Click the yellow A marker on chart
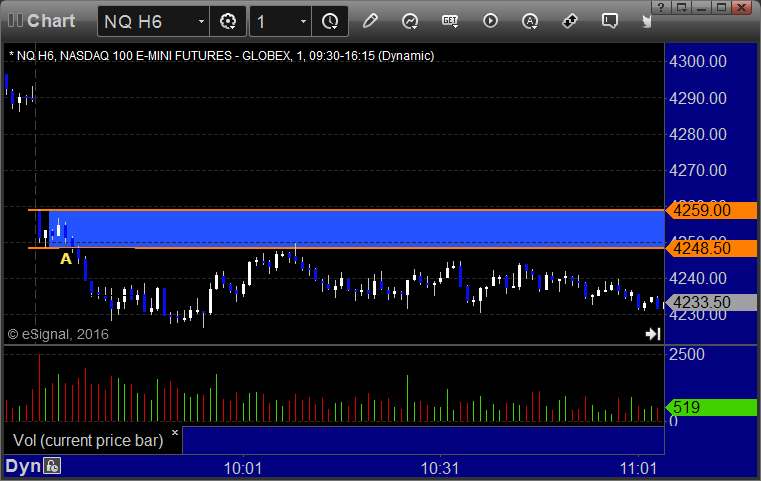Viewport: 761px width, 481px height. (x=66, y=259)
